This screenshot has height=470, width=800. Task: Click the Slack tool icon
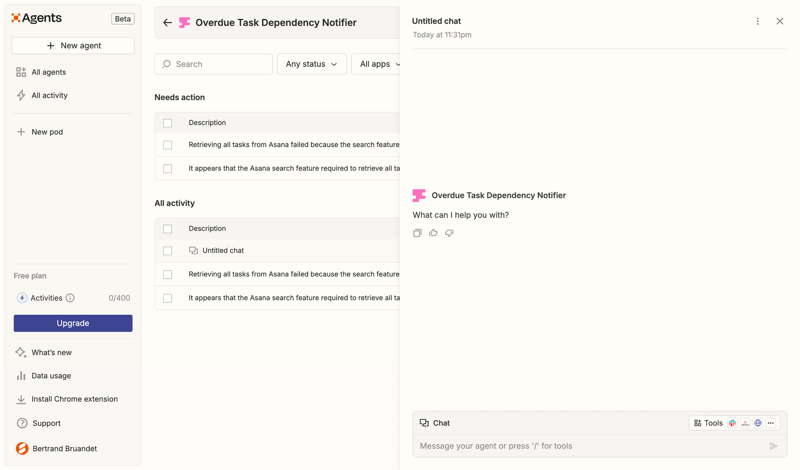733,423
